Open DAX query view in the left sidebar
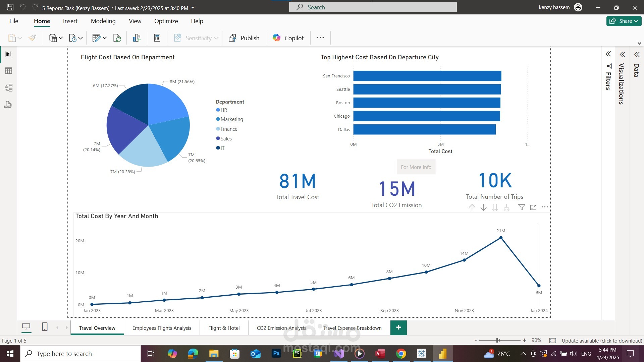The height and width of the screenshot is (362, 644). 8,105
